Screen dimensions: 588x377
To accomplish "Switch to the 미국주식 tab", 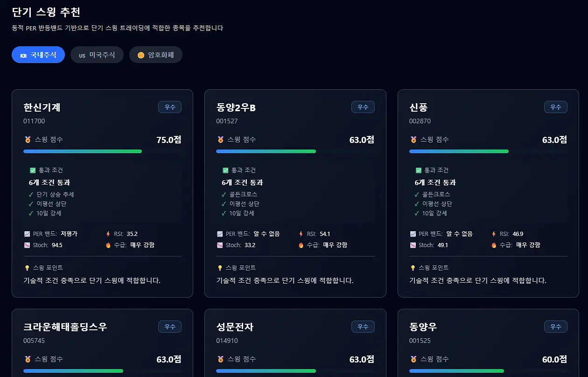I will [97, 55].
